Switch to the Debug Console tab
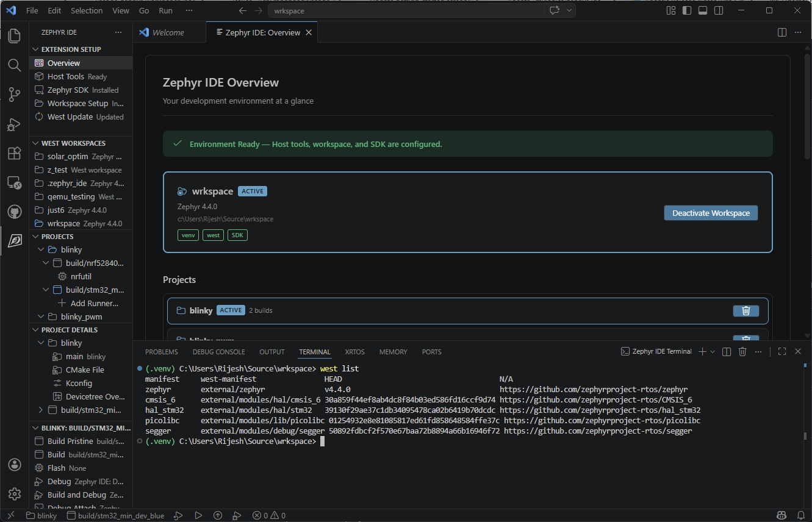The height and width of the screenshot is (522, 812). 219,352
